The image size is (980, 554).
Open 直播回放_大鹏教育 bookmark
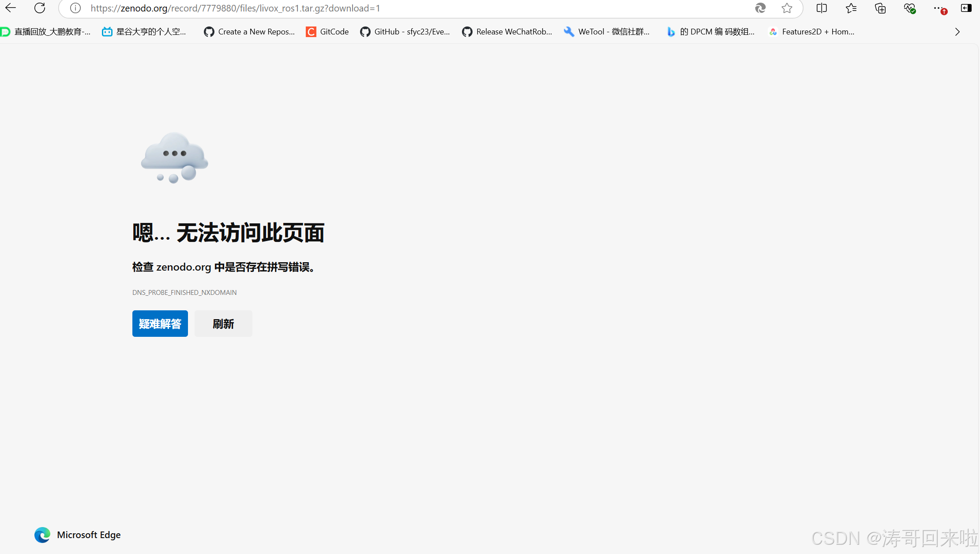click(x=46, y=32)
